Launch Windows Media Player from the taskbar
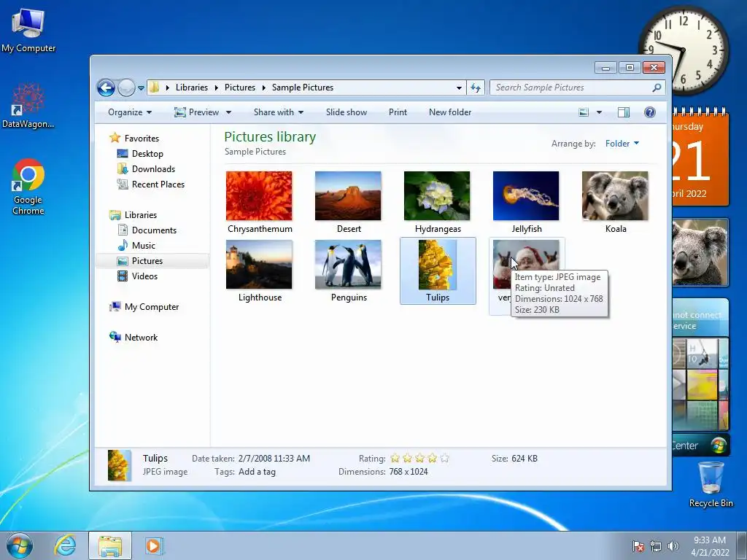Image resolution: width=747 pixels, height=560 pixels. (x=155, y=545)
